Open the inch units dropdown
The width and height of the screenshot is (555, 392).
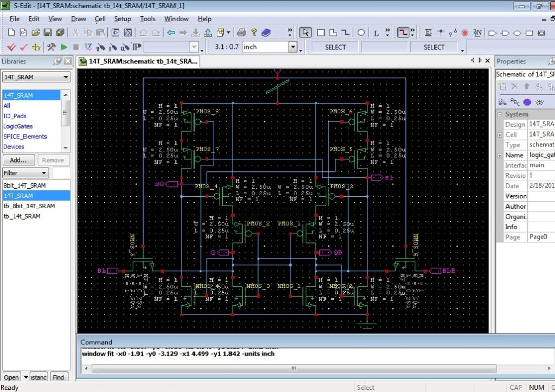point(293,47)
